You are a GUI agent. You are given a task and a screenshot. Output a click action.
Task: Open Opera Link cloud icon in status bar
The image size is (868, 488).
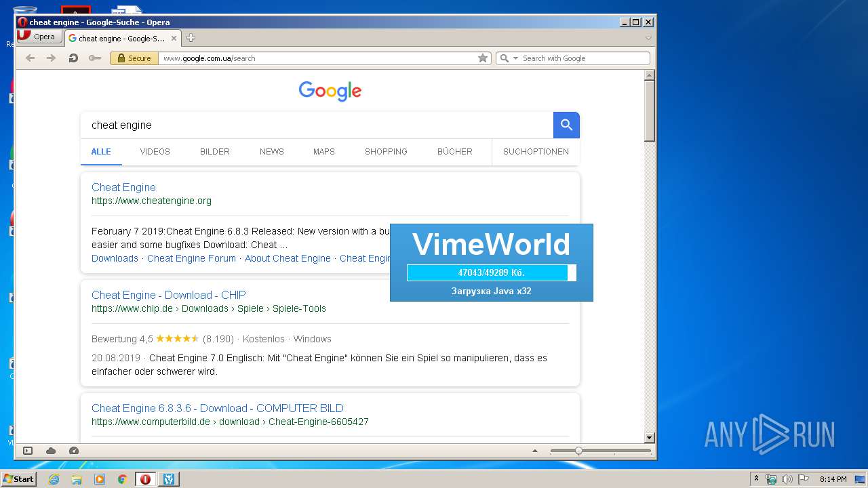pos(51,451)
